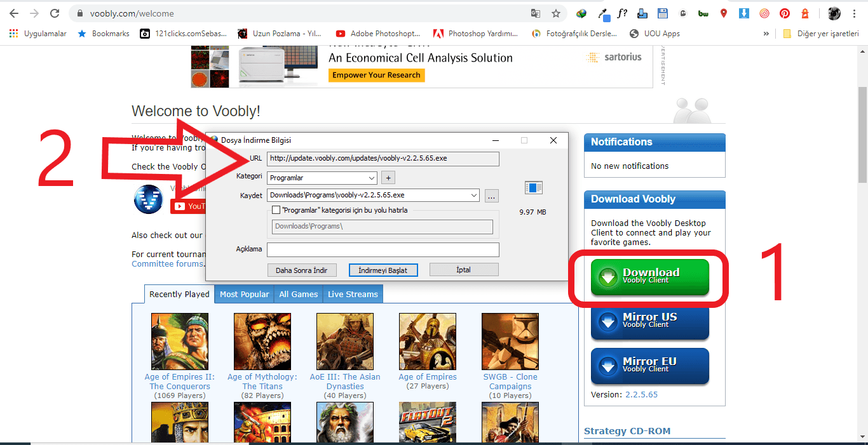
Task: Select the URL field in the download dialog
Action: 383,158
